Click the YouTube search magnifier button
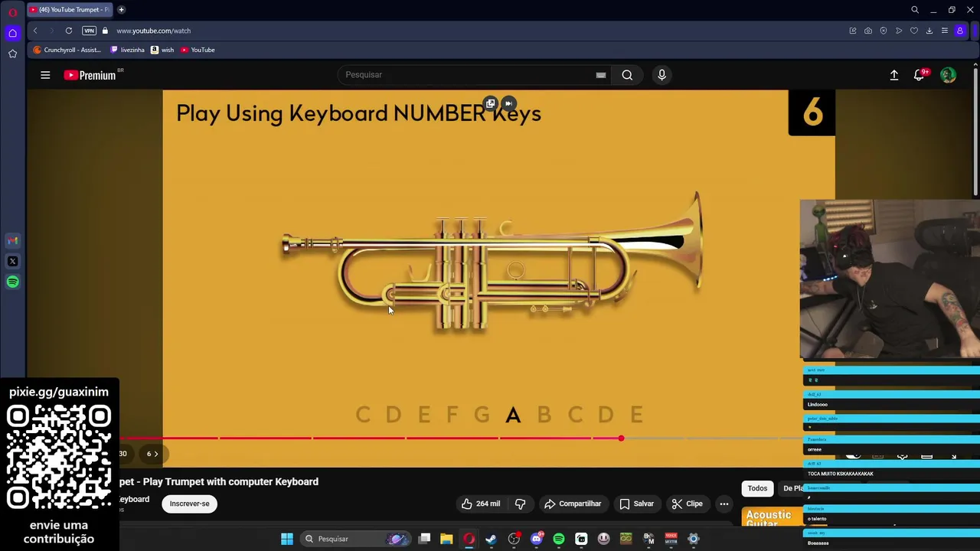 (627, 75)
